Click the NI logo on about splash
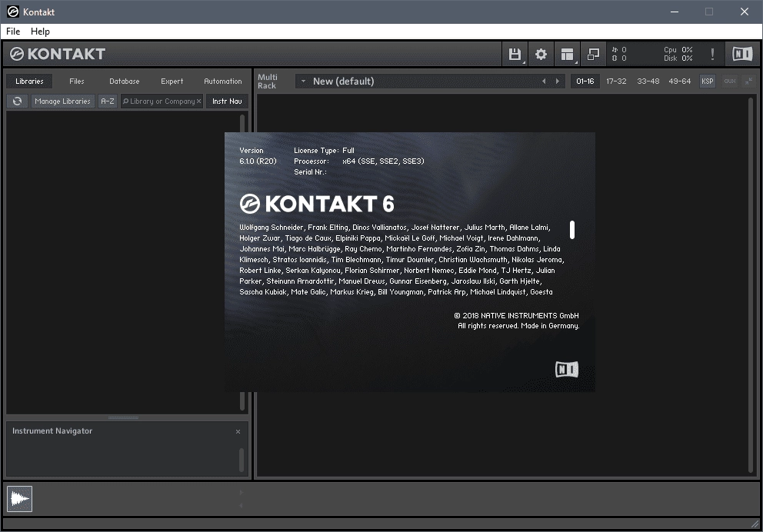The width and height of the screenshot is (763, 532). click(x=567, y=370)
